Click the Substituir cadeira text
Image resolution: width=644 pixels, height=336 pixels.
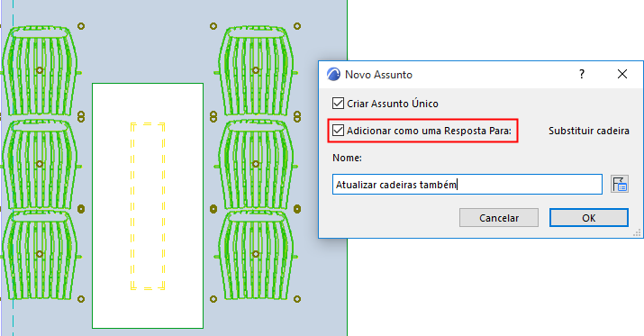[589, 131]
